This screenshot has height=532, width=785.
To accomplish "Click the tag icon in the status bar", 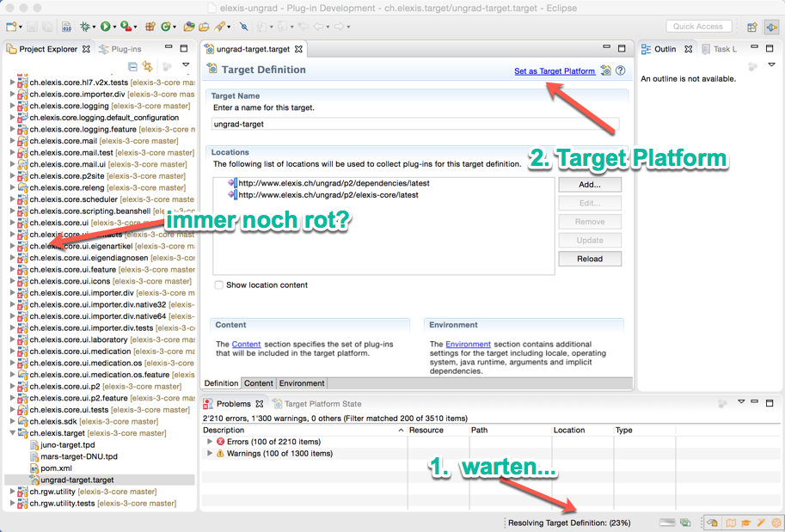I will (714, 523).
